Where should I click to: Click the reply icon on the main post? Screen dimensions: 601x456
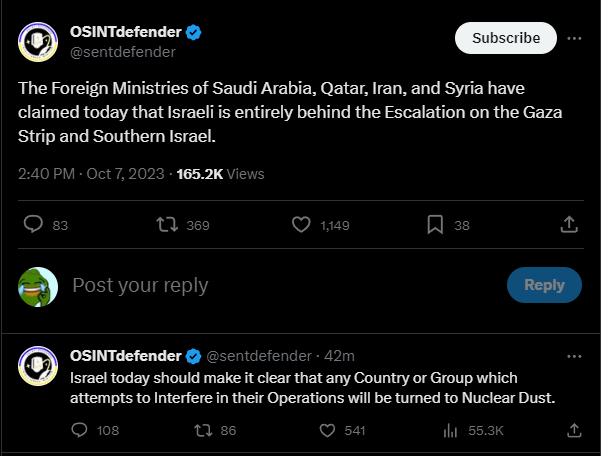pyautogui.click(x=33, y=225)
